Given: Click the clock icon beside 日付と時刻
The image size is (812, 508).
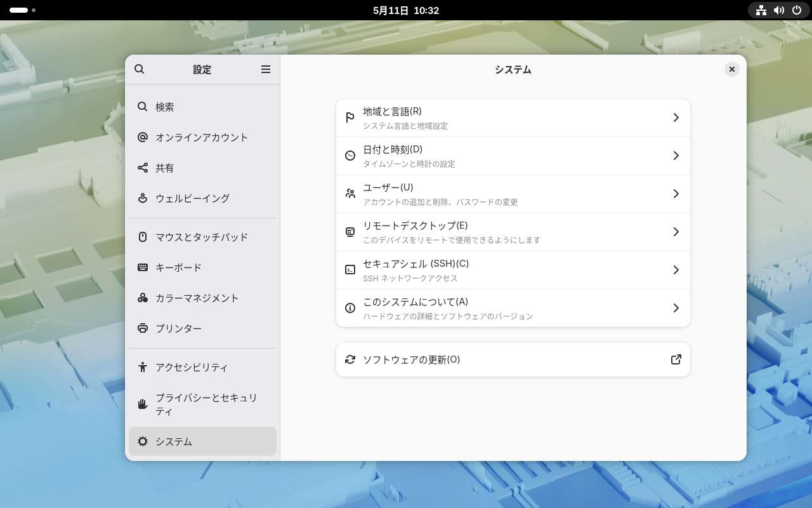Looking at the screenshot, I should pyautogui.click(x=350, y=156).
